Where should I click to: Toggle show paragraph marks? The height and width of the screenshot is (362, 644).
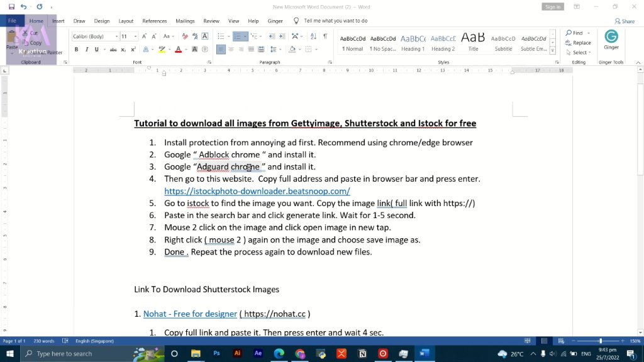pos(325,36)
